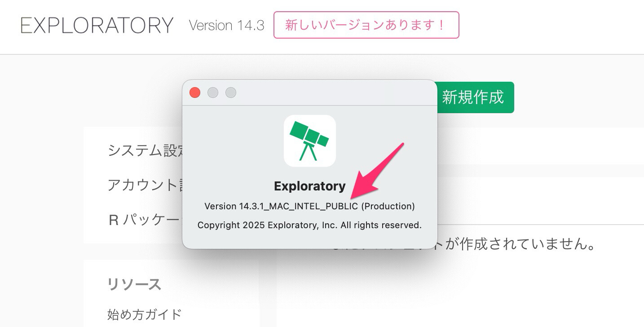The height and width of the screenshot is (327, 644).
Task: Click the green 新規作成 button
Action: [475, 97]
